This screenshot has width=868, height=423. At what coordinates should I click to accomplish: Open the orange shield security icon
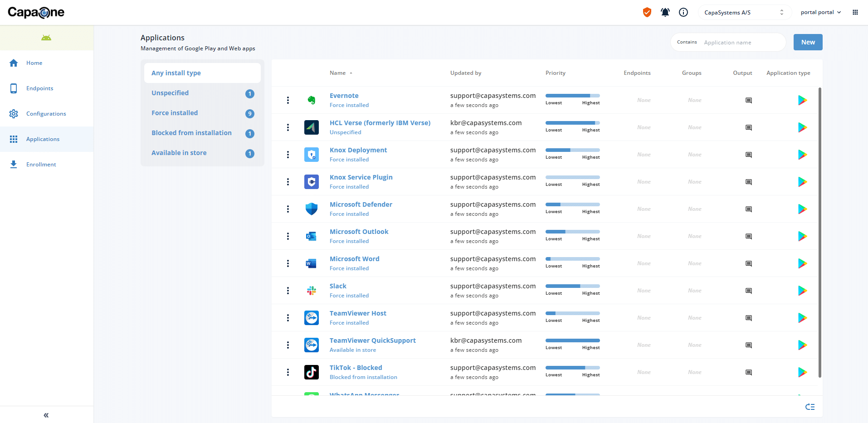647,12
